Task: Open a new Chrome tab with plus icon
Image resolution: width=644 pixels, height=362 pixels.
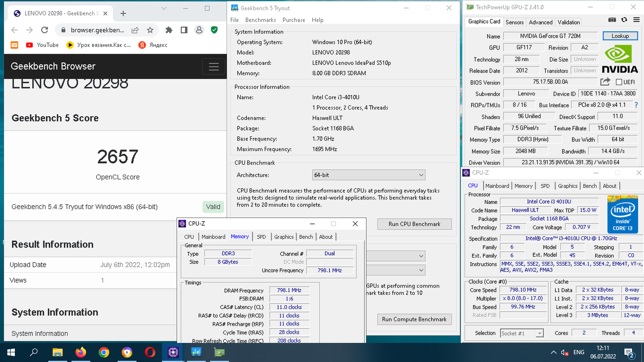Action: [x=123, y=13]
